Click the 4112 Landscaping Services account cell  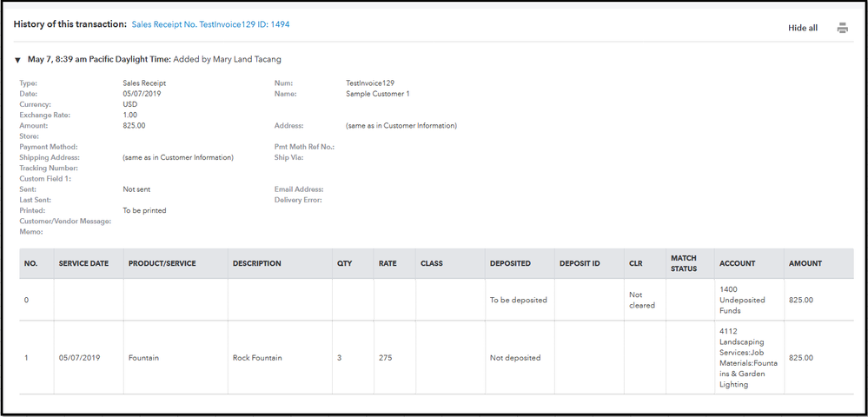[748, 358]
